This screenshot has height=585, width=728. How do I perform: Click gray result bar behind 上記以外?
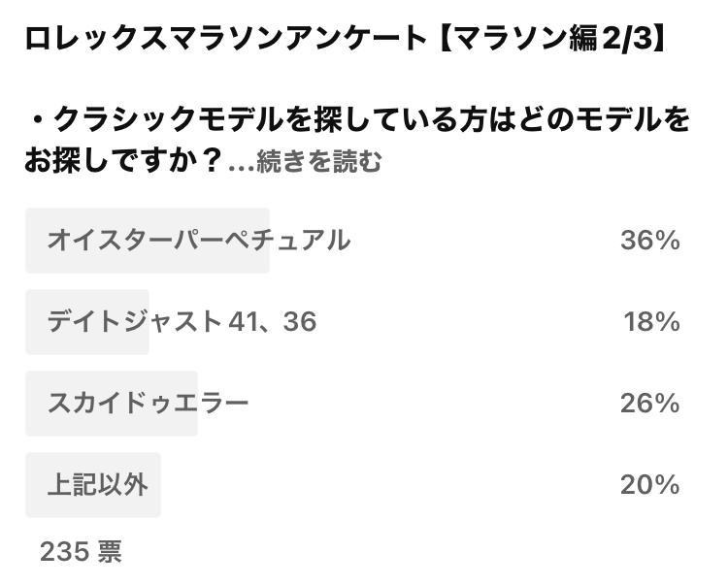tap(93, 485)
